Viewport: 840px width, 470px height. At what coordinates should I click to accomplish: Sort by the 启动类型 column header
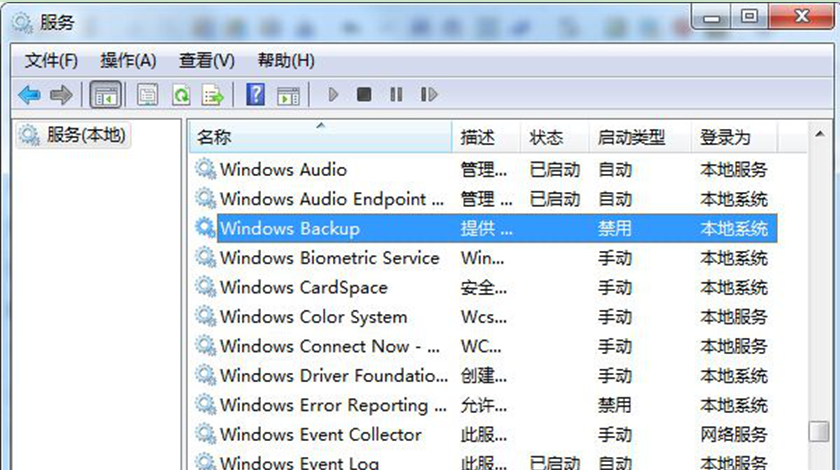tap(630, 138)
